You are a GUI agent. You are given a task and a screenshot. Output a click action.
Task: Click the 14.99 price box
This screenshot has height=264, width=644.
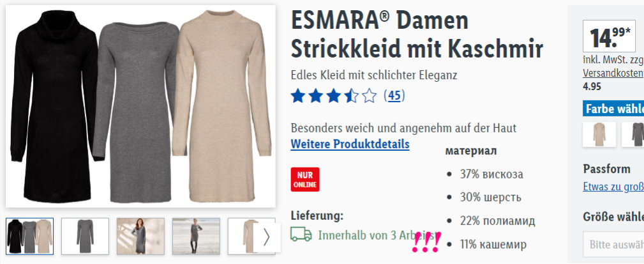tap(609, 36)
